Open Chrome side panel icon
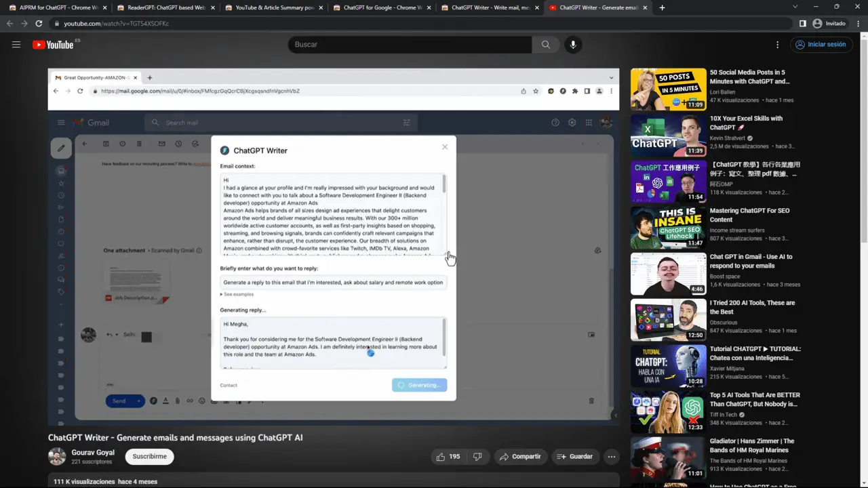This screenshot has height=488, width=868. point(803,23)
